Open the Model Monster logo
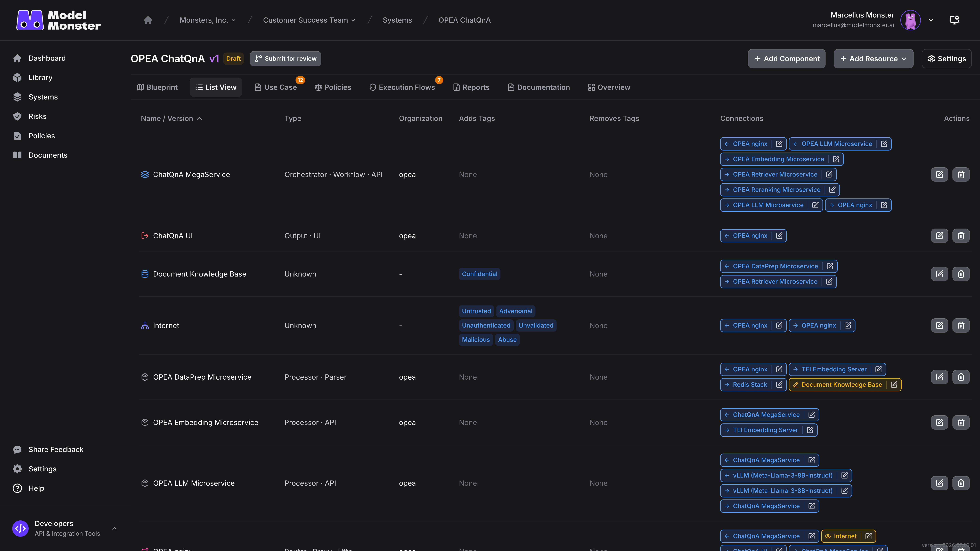The height and width of the screenshot is (551, 980). coord(59,20)
